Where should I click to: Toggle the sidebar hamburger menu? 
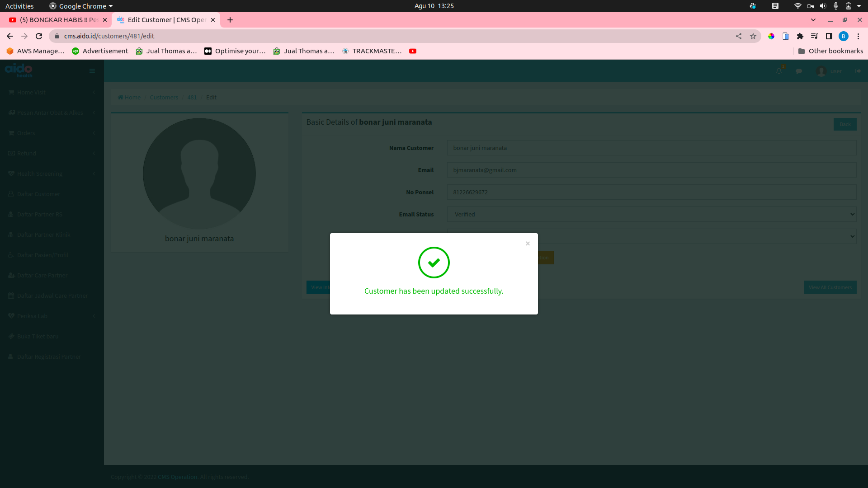click(x=92, y=71)
